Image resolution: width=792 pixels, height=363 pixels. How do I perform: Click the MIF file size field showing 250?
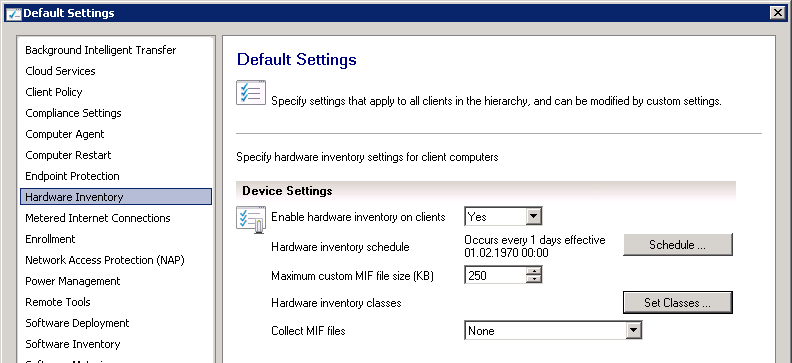coord(495,276)
